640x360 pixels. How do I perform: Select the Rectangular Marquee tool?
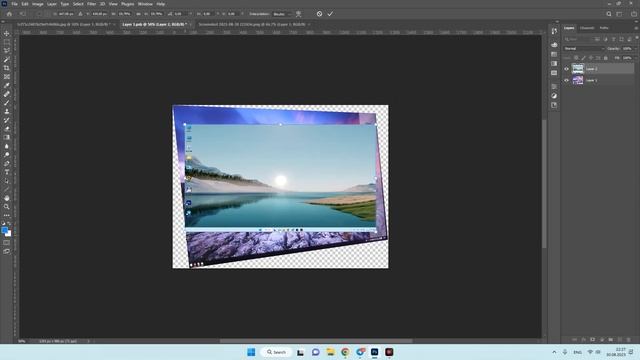point(7,42)
